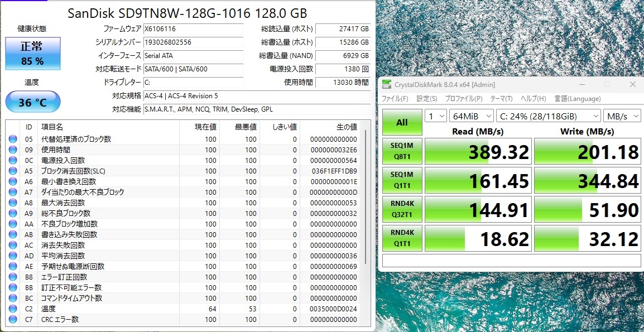This screenshot has width=644, height=332.
Task: Click the 現在値 column header
Action: 199,127
